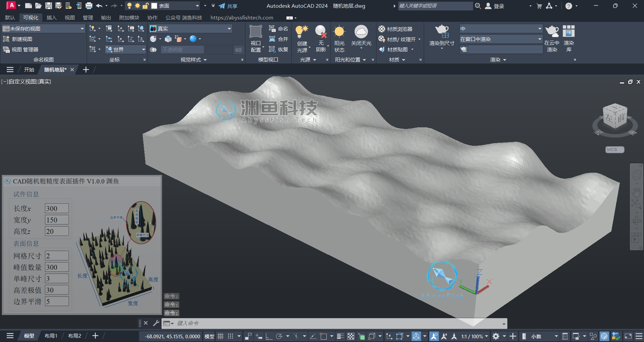The image size is (644, 342).
Task: Open the Render Gallery
Action: coord(569,39)
